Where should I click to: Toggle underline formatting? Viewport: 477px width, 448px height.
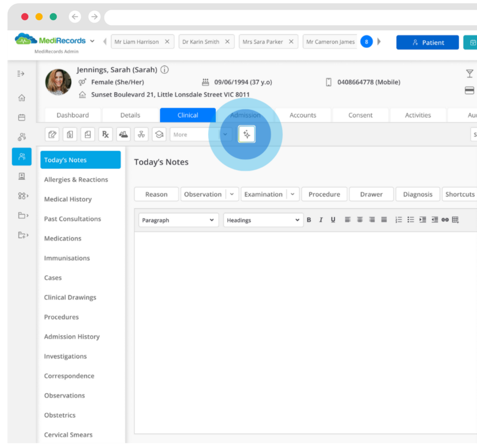(333, 220)
